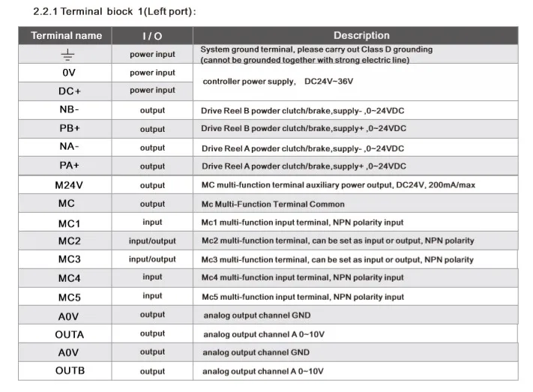Select the MC2 terminal name cell
The width and height of the screenshot is (533, 392).
pos(66,241)
